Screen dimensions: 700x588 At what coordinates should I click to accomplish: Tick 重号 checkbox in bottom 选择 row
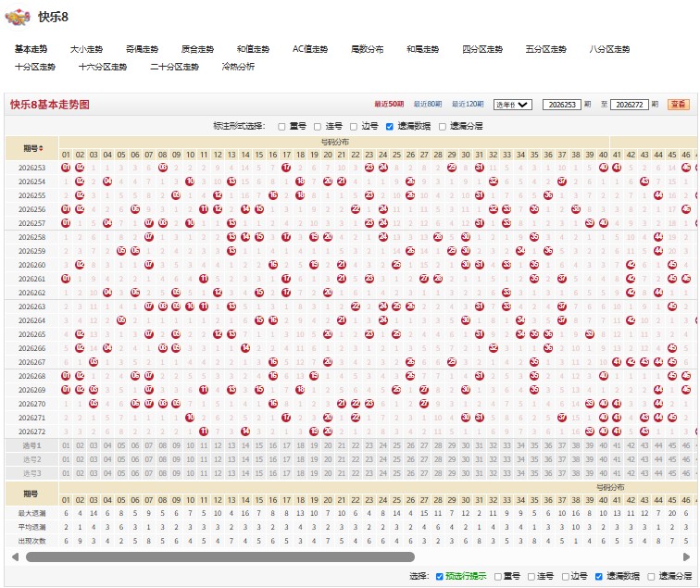pos(498,576)
